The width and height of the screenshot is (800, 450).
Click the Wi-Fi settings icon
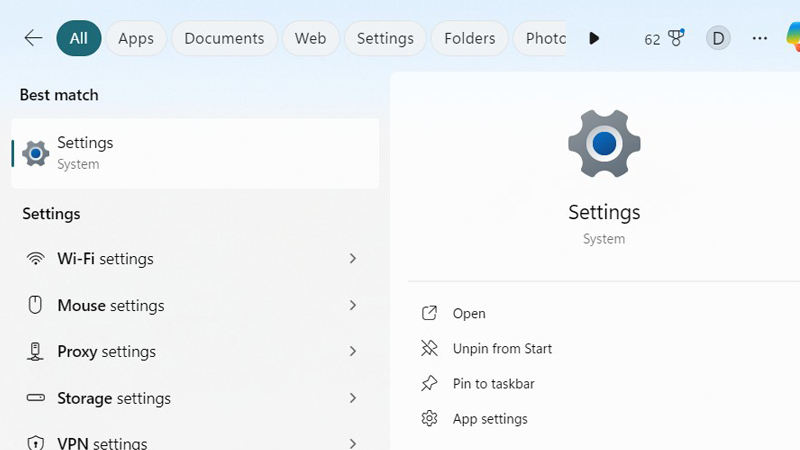pyautogui.click(x=36, y=259)
